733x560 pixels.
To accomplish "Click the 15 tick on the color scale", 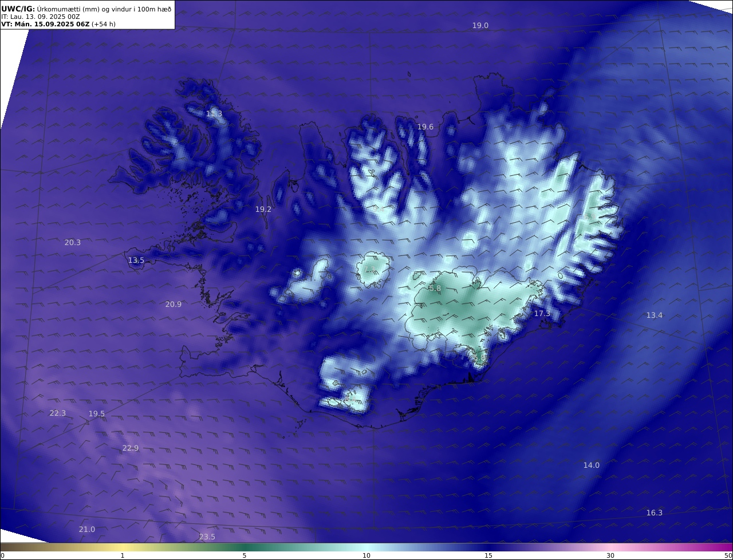I will click(x=488, y=555).
